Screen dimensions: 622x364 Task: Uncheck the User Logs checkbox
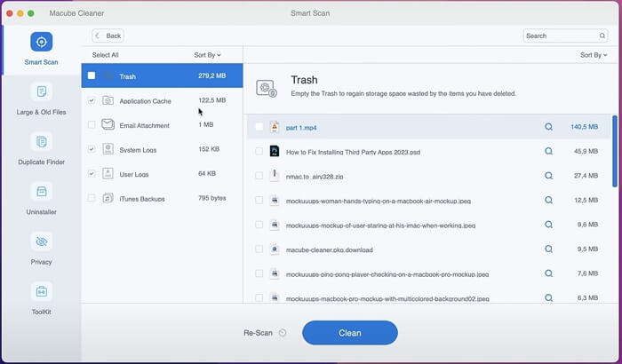[x=92, y=174]
